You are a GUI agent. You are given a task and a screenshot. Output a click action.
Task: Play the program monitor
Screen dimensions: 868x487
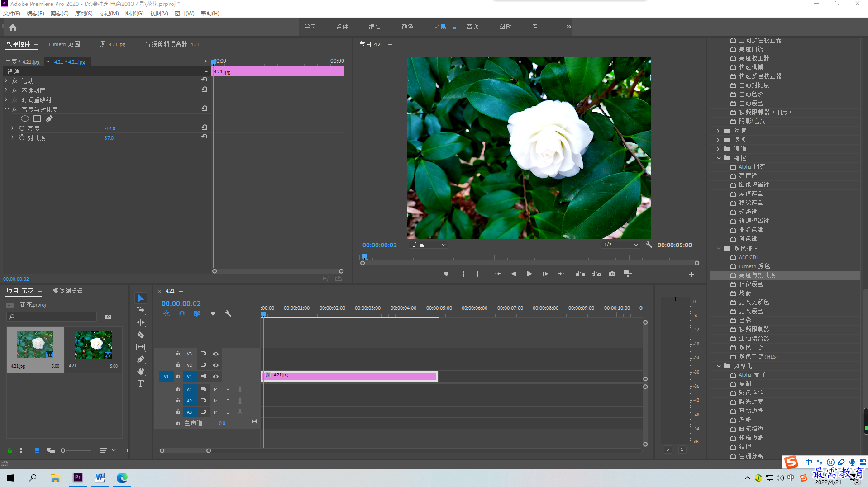(x=529, y=274)
